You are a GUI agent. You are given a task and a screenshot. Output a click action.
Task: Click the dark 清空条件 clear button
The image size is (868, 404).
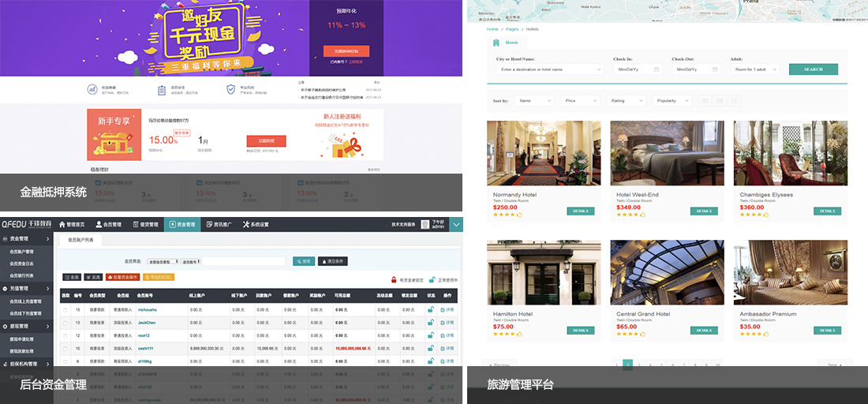pyautogui.click(x=333, y=261)
